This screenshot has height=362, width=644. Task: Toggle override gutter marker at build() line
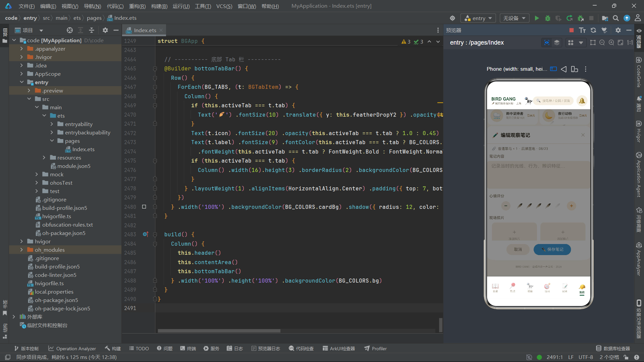point(145,234)
